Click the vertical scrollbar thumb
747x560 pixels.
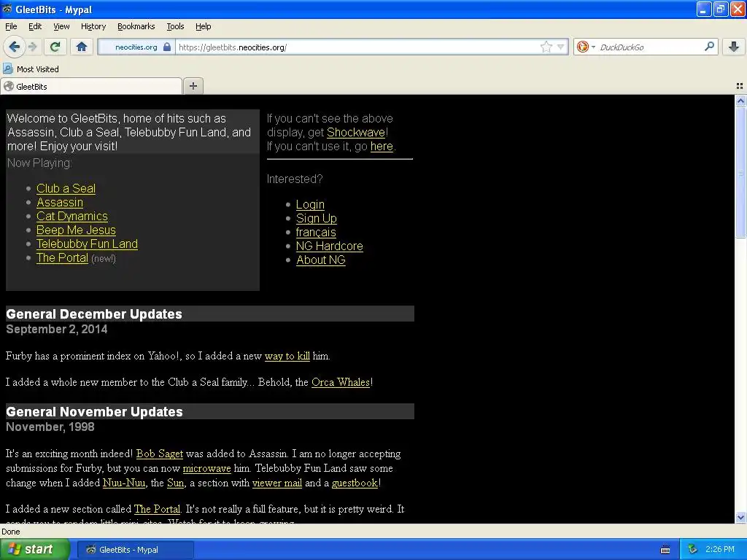(740, 172)
